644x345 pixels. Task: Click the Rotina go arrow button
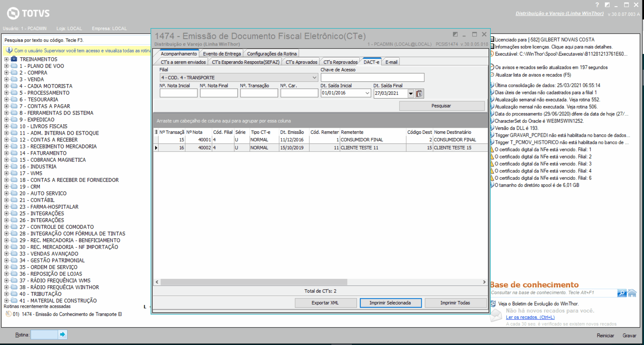pos(62,334)
